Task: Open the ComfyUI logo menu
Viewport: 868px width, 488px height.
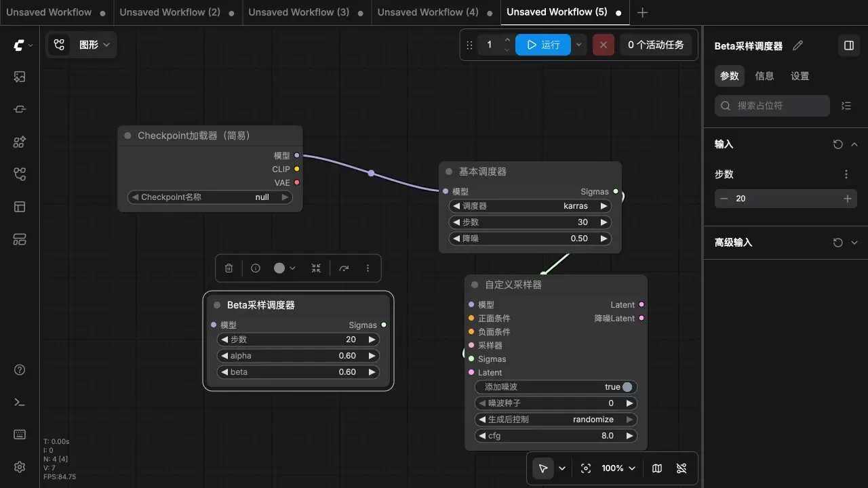Action: click(x=22, y=45)
